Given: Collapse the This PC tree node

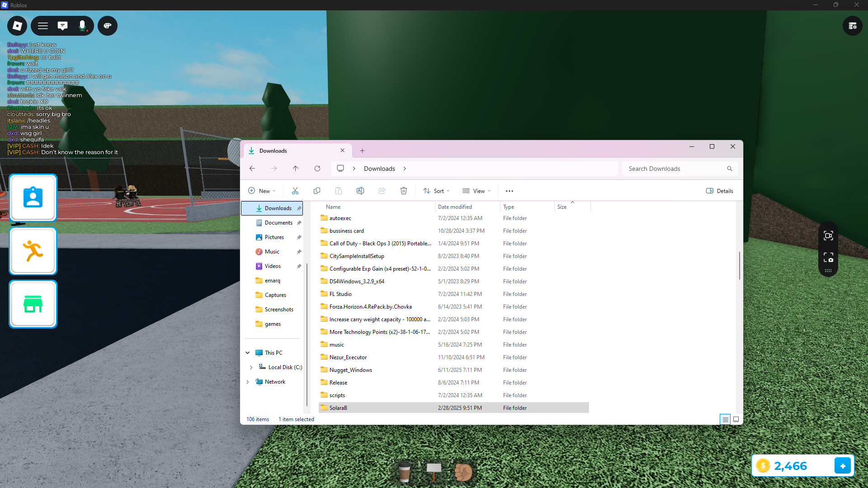Looking at the screenshot, I should [248, 353].
